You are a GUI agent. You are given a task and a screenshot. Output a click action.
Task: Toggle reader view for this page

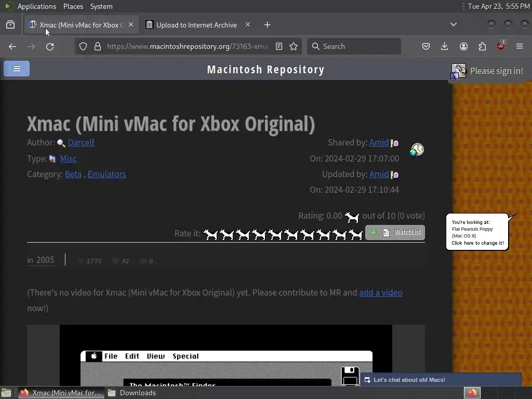(x=279, y=46)
